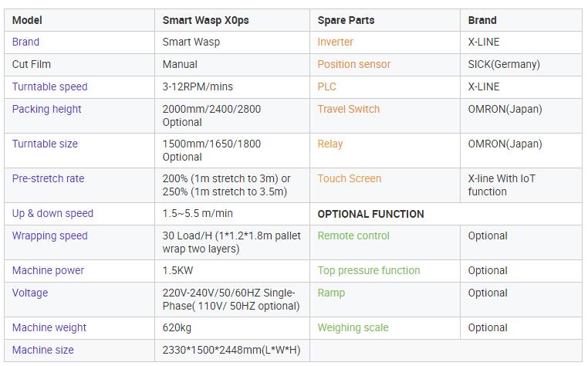Open the Position sensor link
Viewport: 588px width, 366px height.
354,64
